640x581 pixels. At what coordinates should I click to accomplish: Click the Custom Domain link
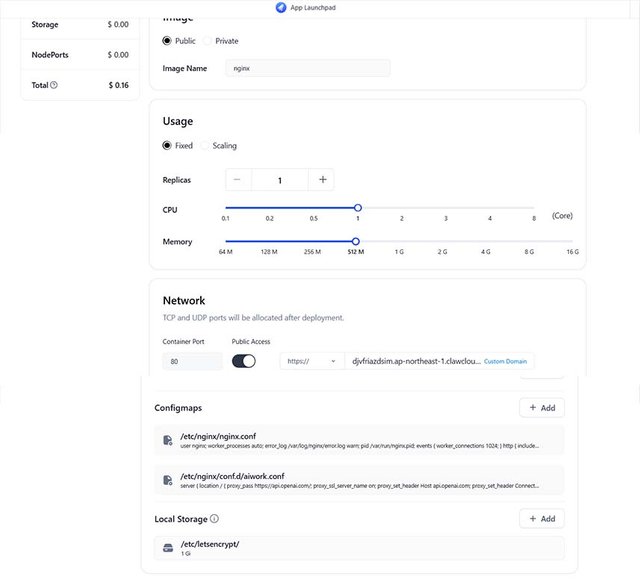point(508,361)
